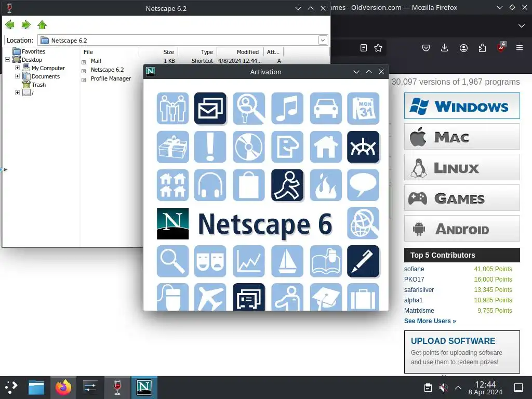Open the Location dropdown in Netscape 6.2 window
Screen dimensions: 532x399
point(323,41)
